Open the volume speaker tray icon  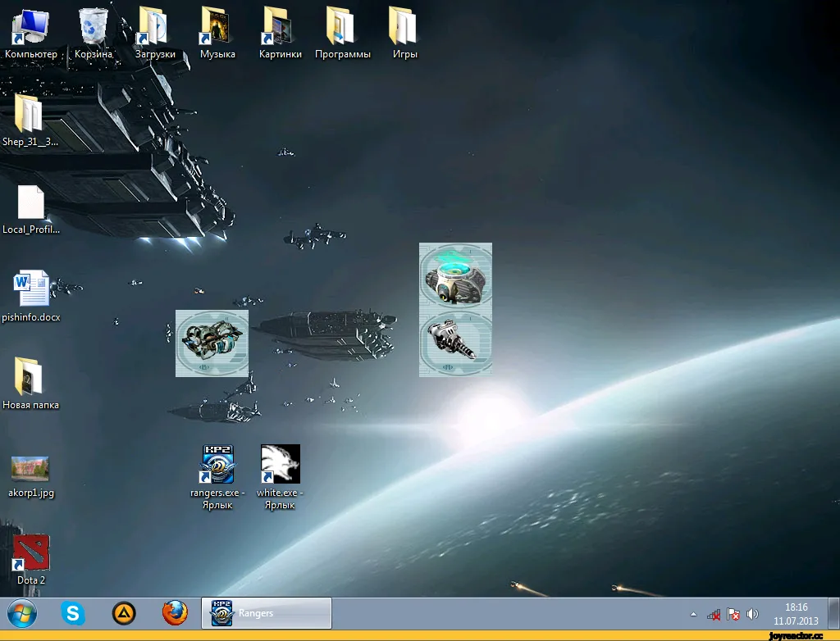coord(753,614)
